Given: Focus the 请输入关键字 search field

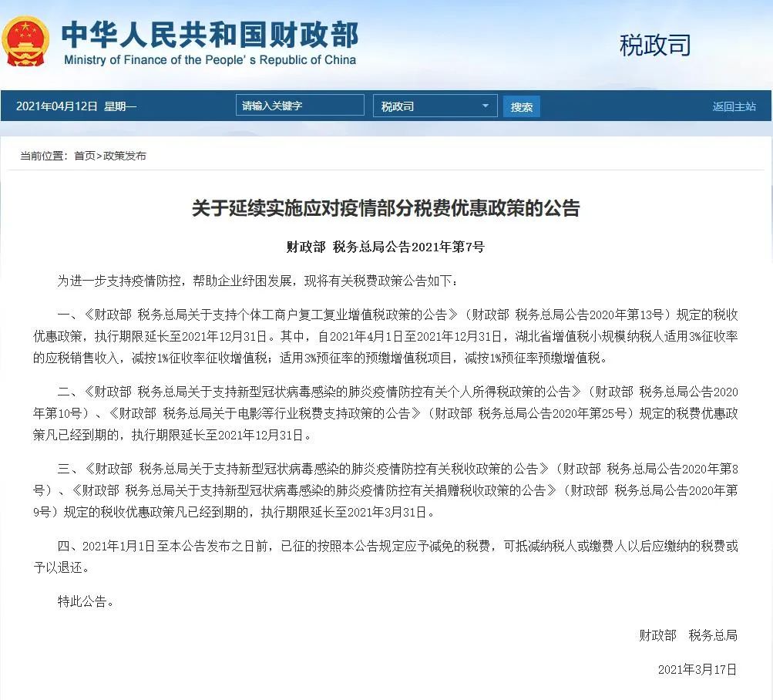Looking at the screenshot, I should 300,106.
